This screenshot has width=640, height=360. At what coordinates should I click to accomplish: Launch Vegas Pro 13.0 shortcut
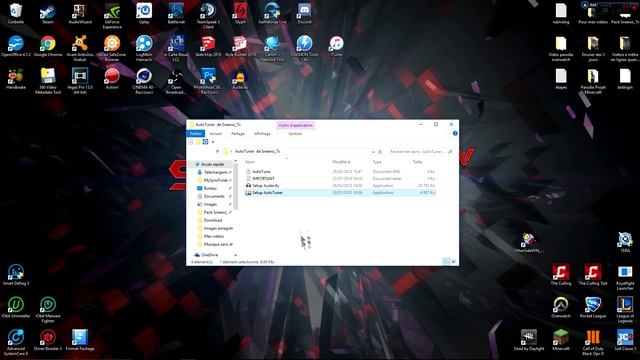click(x=80, y=81)
